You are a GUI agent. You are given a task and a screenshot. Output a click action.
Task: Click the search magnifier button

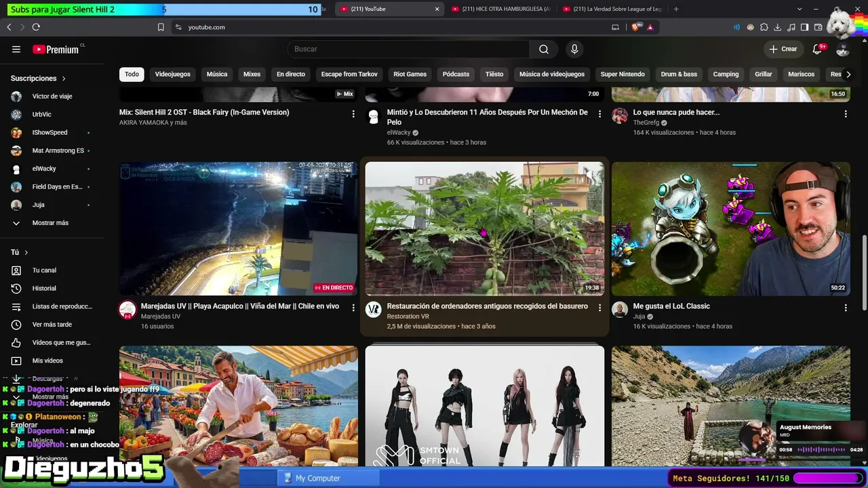tap(544, 49)
